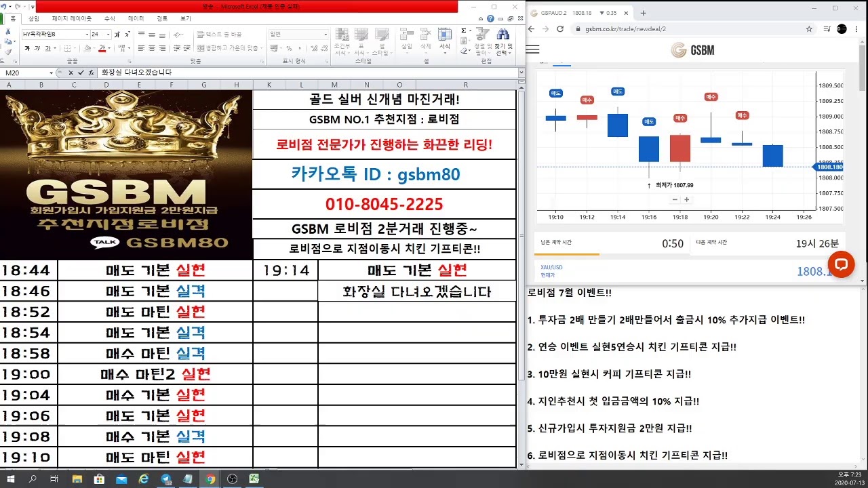868x488 pixels.
Task: Open the Formulas ribbon tab
Action: (x=110, y=19)
